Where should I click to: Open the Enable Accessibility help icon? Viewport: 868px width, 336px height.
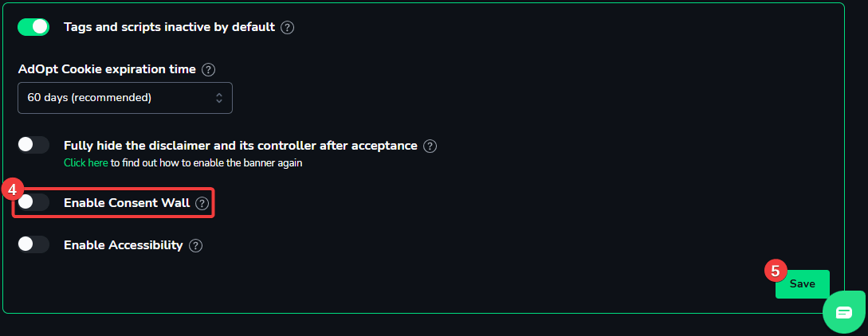click(195, 245)
